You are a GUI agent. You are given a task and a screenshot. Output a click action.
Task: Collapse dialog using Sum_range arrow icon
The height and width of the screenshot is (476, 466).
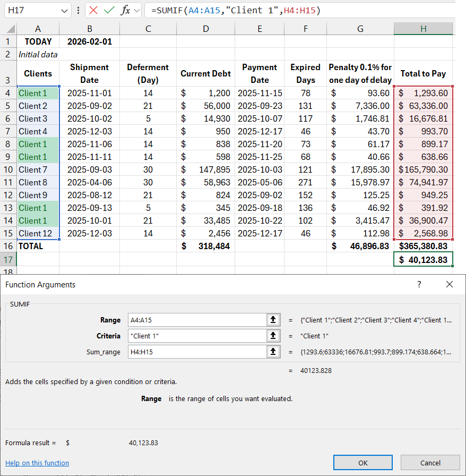point(273,352)
